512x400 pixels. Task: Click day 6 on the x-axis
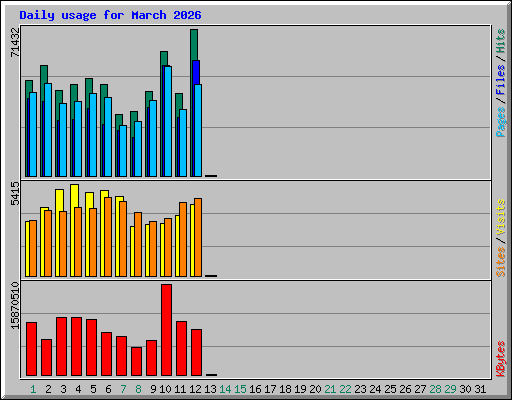coord(108,389)
